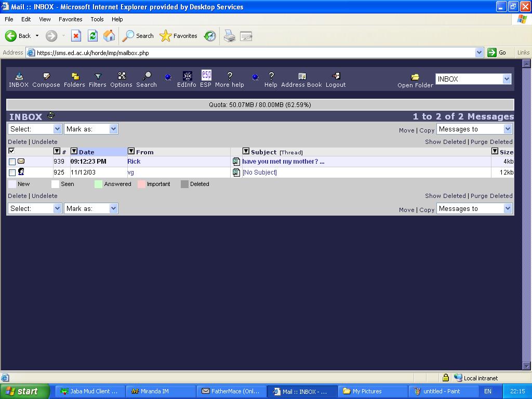Screen dimensions: 532x399
Task: Click the Go button
Action: (x=497, y=52)
